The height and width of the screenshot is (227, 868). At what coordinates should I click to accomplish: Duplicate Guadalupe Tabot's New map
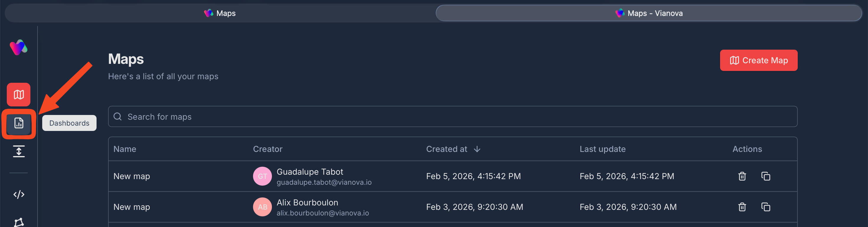[x=766, y=176]
